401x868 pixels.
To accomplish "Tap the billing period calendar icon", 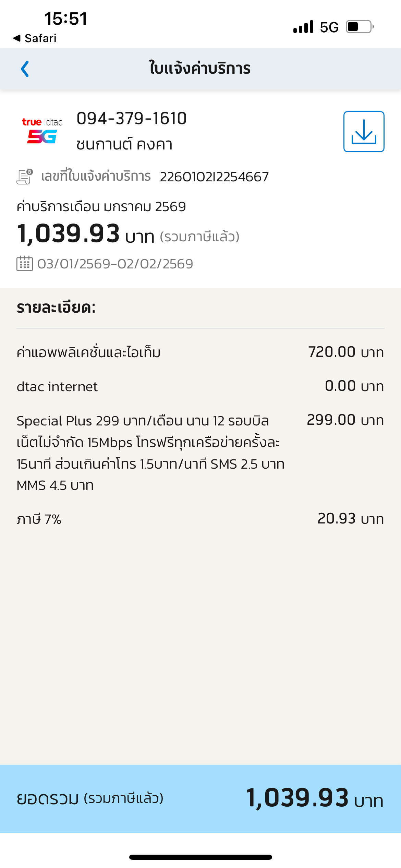I will (25, 264).
